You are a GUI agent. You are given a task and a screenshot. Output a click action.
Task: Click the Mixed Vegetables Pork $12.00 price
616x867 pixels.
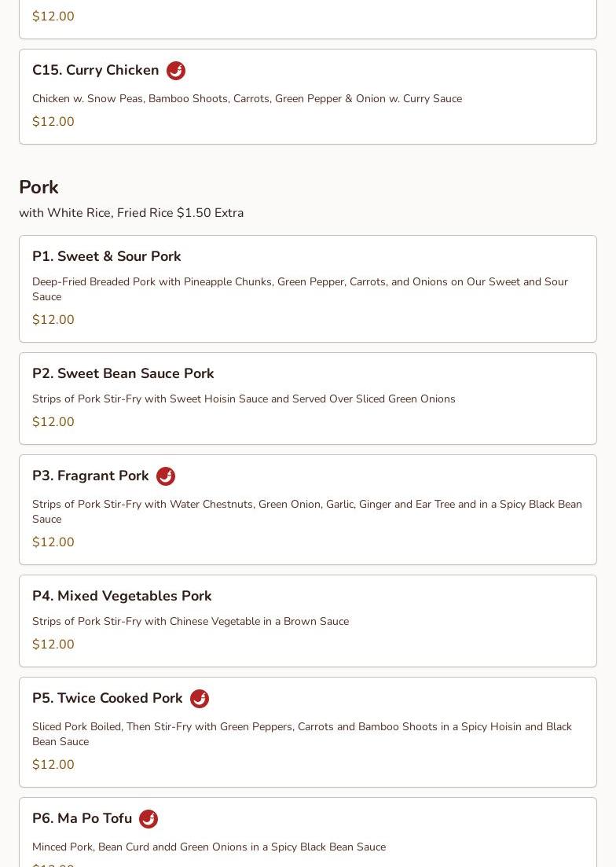point(53,645)
